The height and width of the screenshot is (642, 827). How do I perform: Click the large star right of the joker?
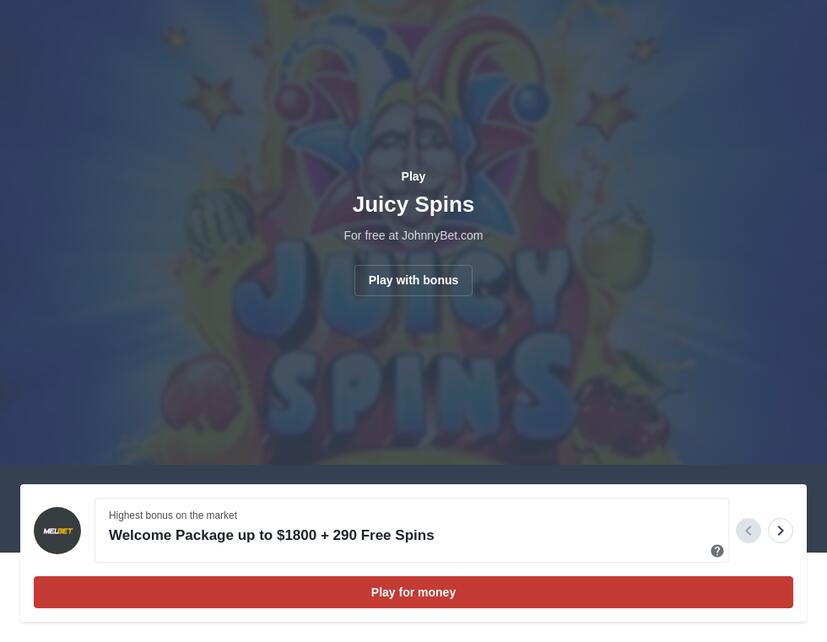pyautogui.click(x=608, y=112)
